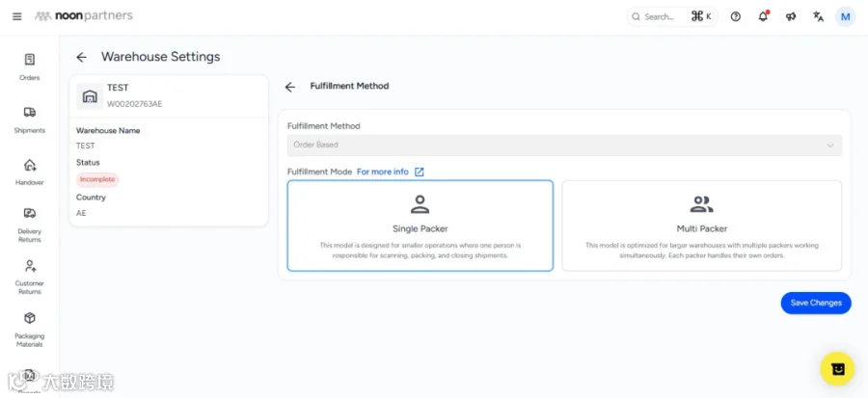Open the yellow chat support bubble
Viewport: 868px width, 398px height.
(x=838, y=369)
